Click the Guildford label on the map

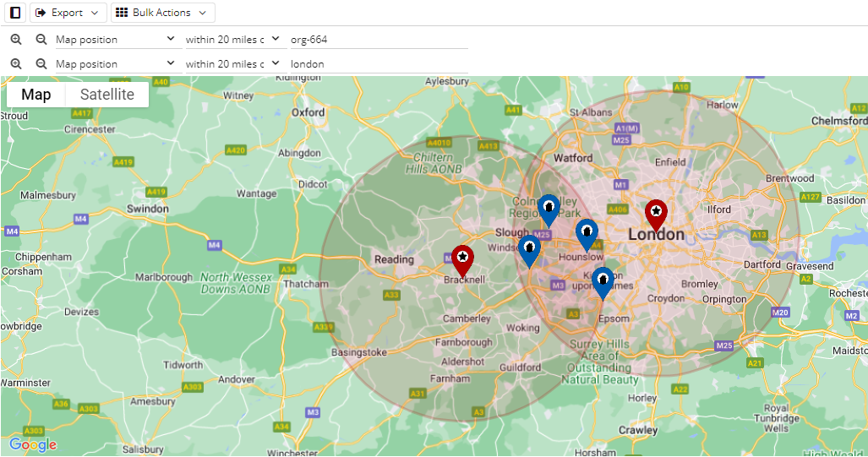pyautogui.click(x=521, y=367)
